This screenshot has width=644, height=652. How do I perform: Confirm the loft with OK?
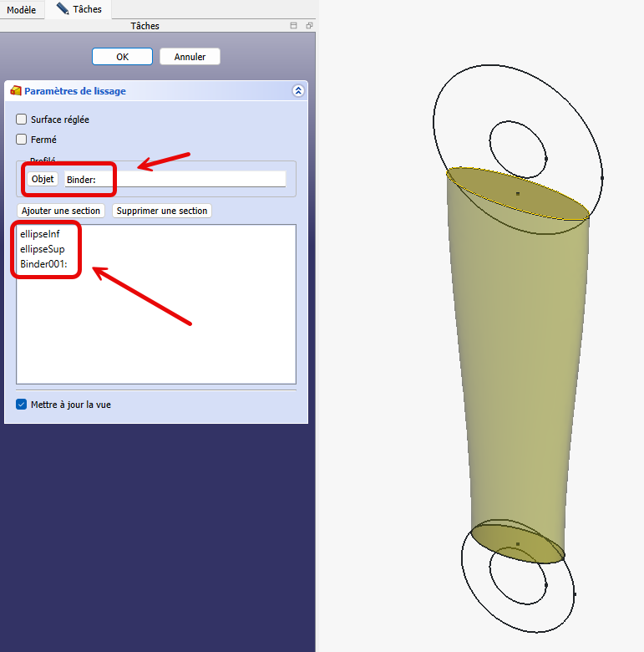tap(122, 57)
